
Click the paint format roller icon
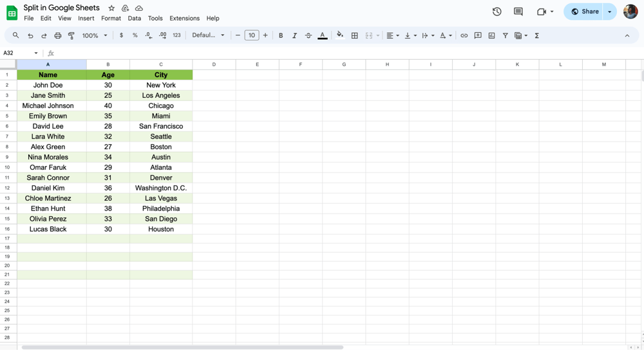coord(71,36)
